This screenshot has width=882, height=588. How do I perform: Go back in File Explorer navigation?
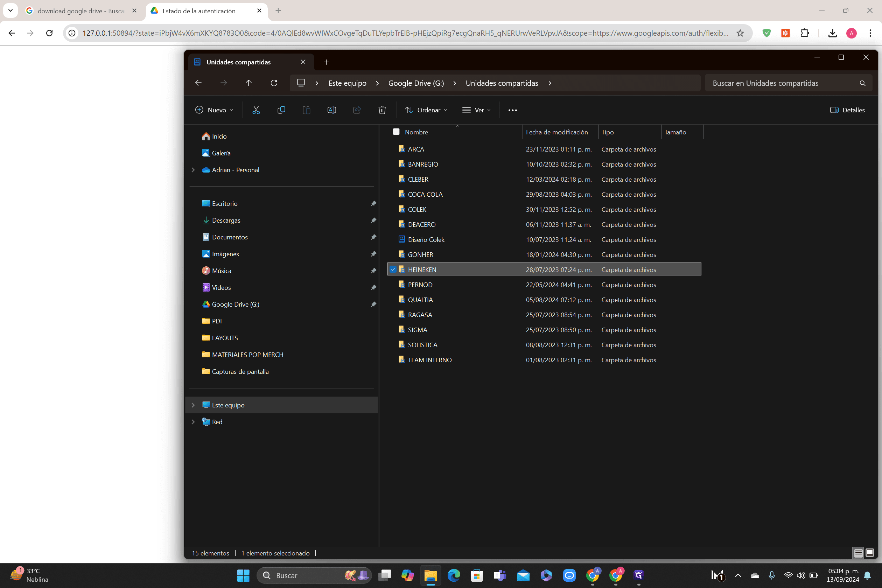(x=198, y=83)
